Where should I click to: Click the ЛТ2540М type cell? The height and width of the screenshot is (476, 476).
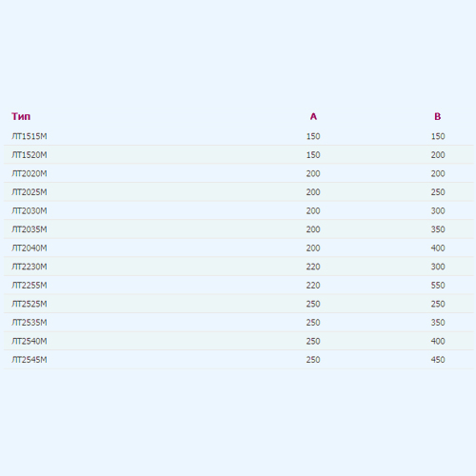pos(30,341)
